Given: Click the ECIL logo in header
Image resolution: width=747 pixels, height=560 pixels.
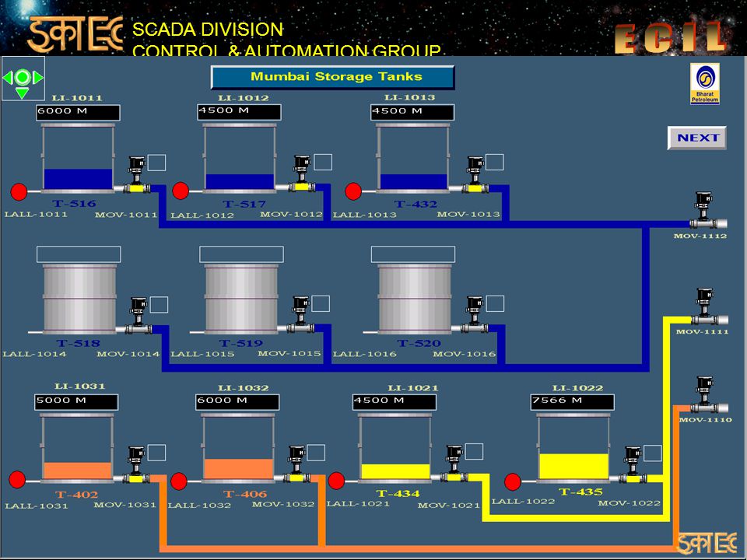Looking at the screenshot, I should 671,37.
